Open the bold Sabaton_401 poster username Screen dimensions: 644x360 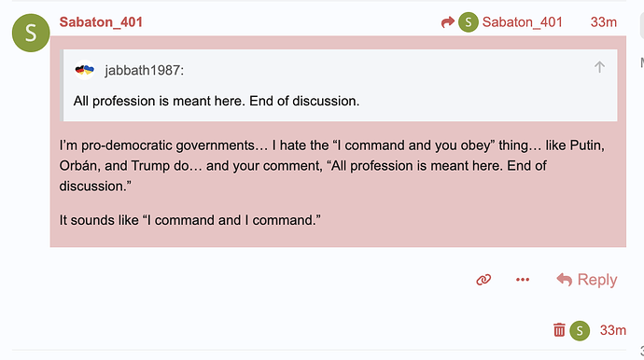pyautogui.click(x=101, y=21)
